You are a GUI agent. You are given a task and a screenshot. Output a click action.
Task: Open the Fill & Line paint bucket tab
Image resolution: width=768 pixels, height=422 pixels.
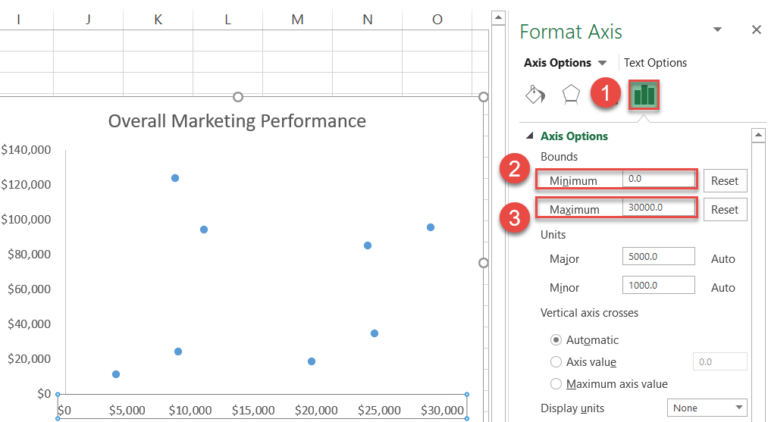(x=535, y=94)
